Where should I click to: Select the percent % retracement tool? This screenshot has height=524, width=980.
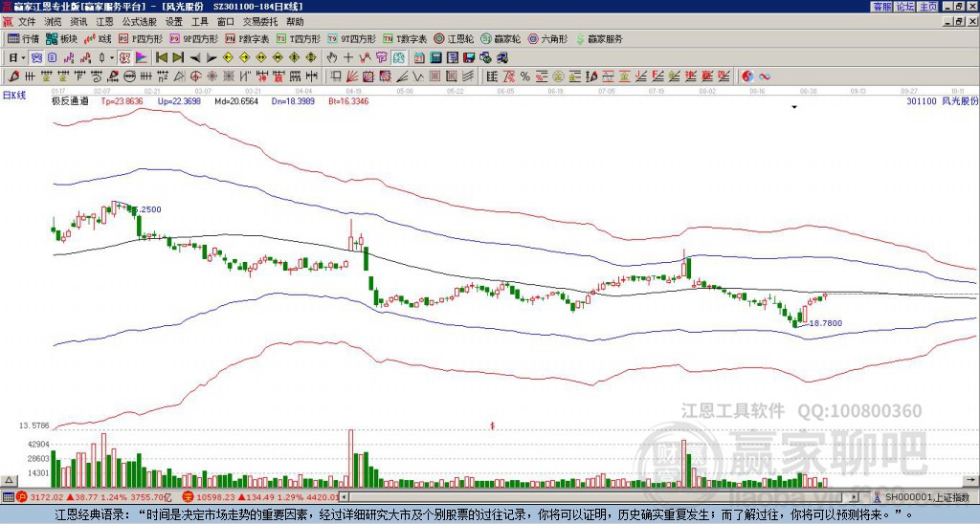[525, 76]
